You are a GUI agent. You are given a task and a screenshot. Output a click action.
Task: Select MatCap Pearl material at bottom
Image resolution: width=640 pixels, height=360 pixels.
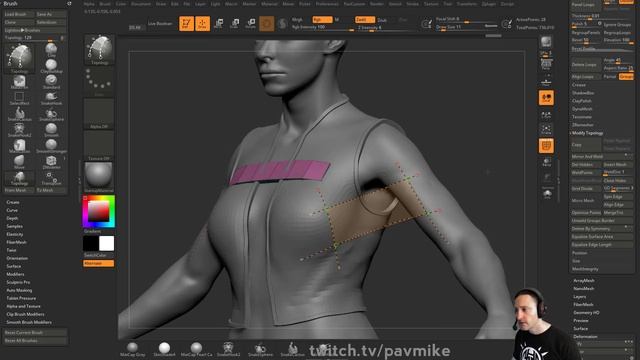(196, 350)
